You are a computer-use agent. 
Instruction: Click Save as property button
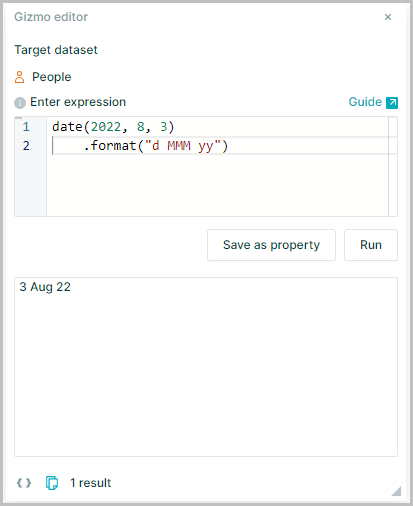click(x=271, y=245)
